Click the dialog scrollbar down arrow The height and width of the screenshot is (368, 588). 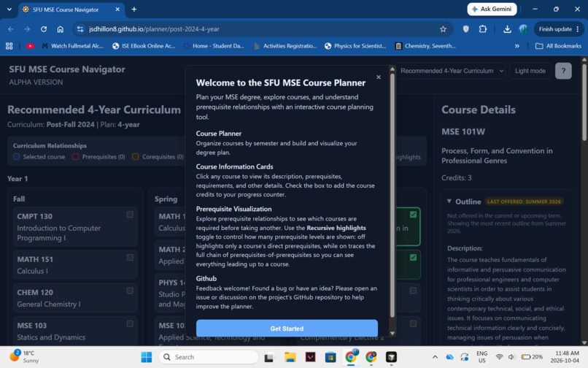(x=392, y=333)
